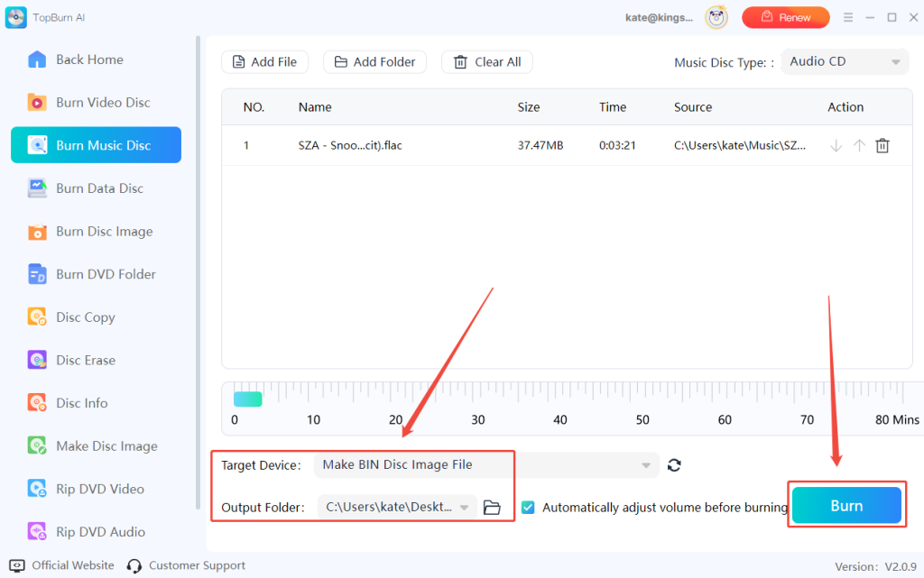
Task: Click the Add File button
Action: 264,62
